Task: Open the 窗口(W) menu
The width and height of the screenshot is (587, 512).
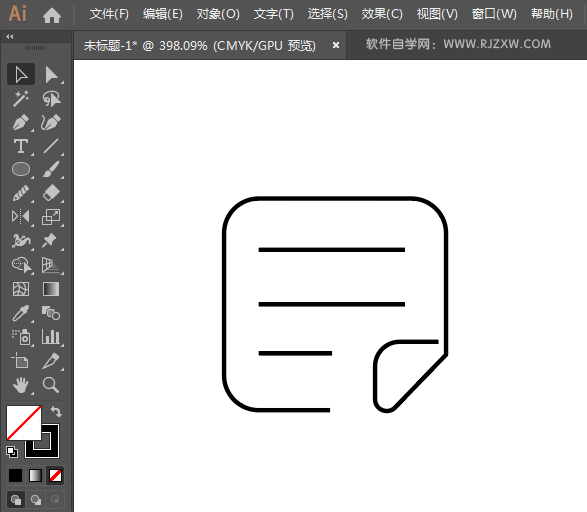Action: [494, 14]
